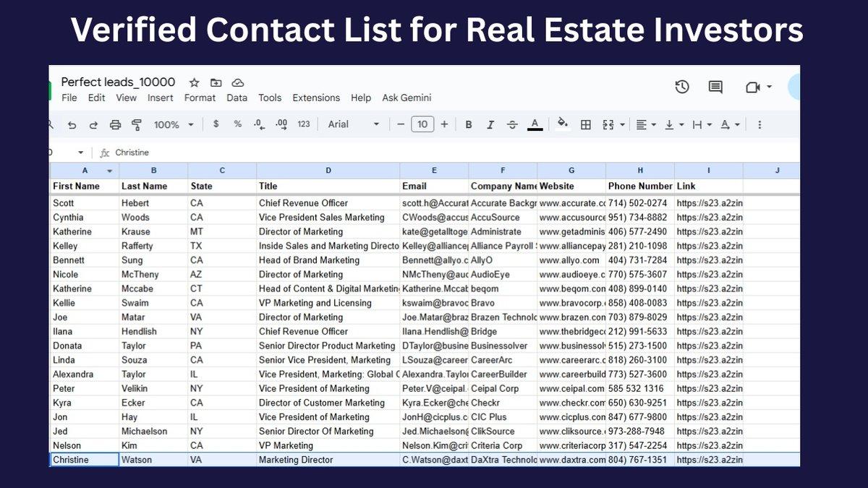Toggle bold formatting
This screenshot has width=868, height=488.
click(x=469, y=124)
